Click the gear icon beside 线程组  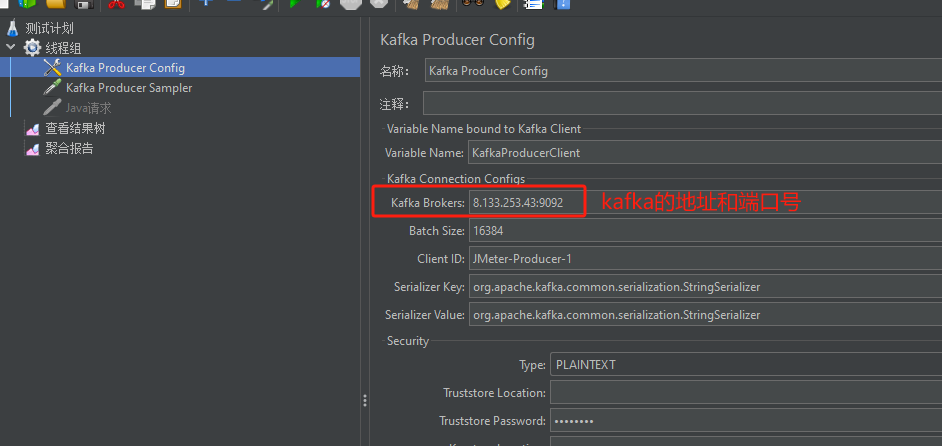[x=32, y=48]
